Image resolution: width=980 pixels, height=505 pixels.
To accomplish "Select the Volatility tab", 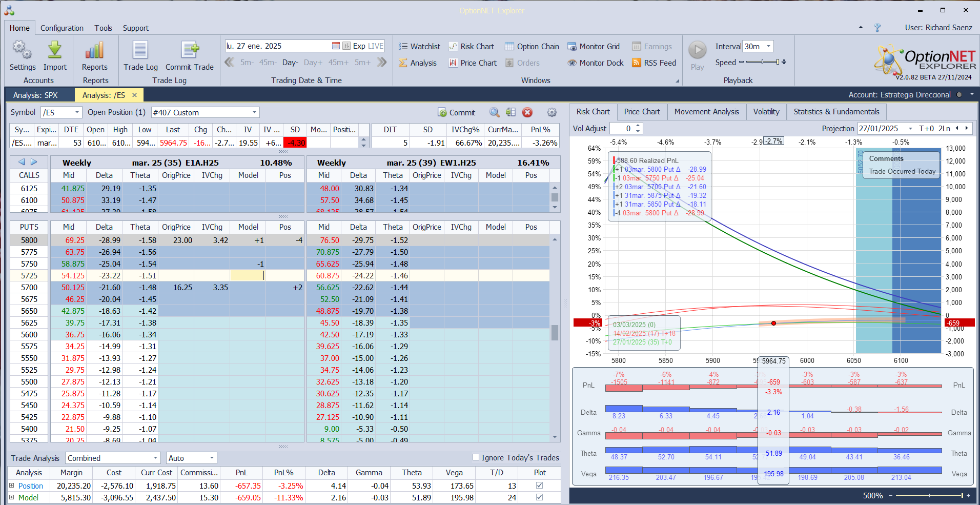I will click(766, 112).
